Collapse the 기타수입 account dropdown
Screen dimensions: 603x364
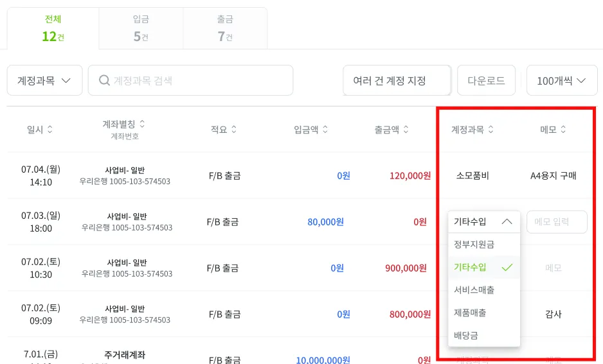coord(484,221)
